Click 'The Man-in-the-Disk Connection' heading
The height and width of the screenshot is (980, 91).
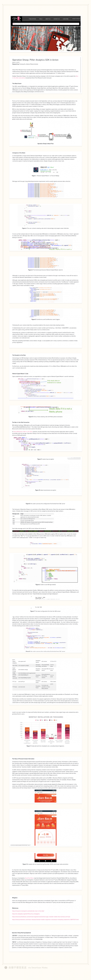coord(21,422)
